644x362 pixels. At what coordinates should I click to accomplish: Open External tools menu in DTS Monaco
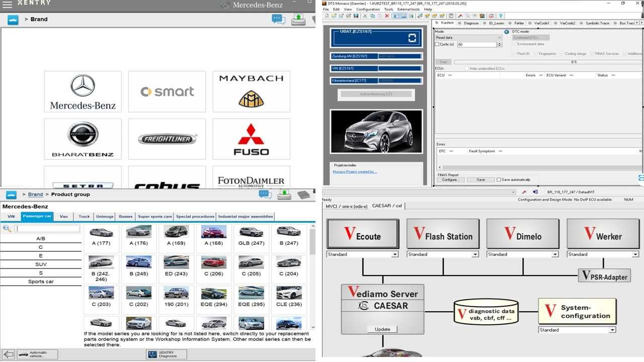coord(408,10)
